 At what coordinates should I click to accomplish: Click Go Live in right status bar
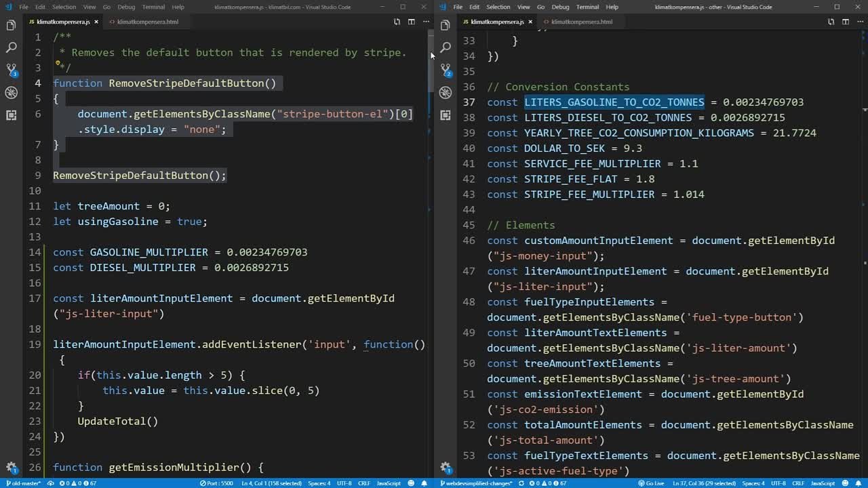point(651,483)
